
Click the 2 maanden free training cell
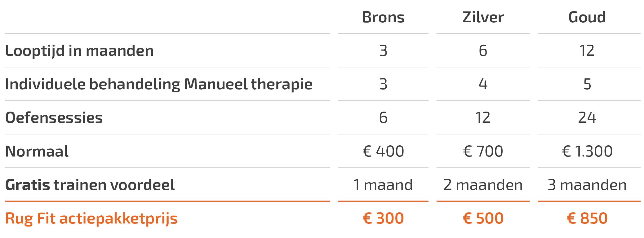483,185
